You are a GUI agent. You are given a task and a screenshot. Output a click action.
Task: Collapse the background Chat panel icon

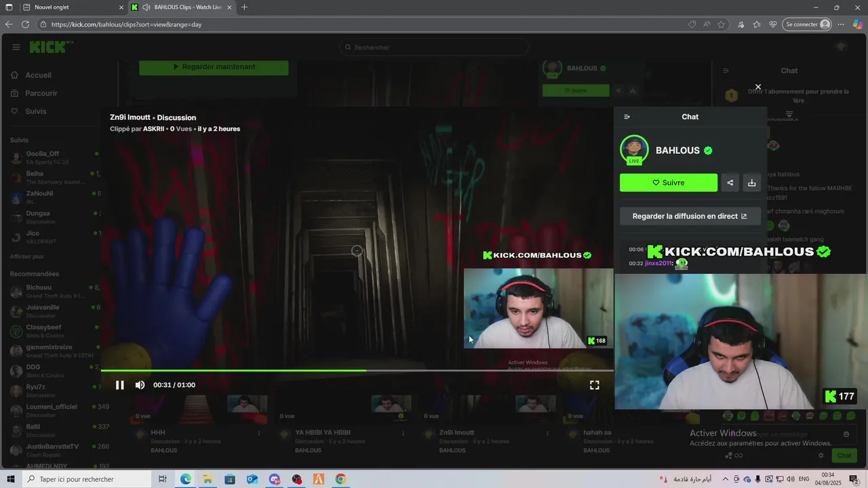[x=726, y=70]
